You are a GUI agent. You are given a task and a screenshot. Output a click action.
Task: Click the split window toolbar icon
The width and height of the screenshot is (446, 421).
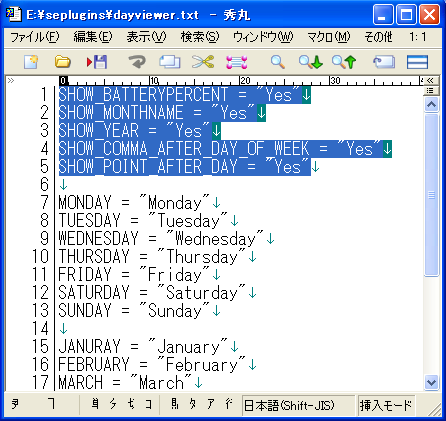point(417,62)
